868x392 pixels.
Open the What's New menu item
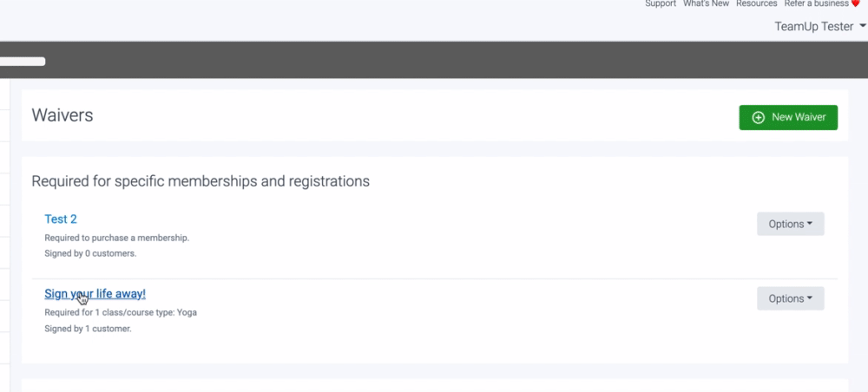(x=707, y=4)
